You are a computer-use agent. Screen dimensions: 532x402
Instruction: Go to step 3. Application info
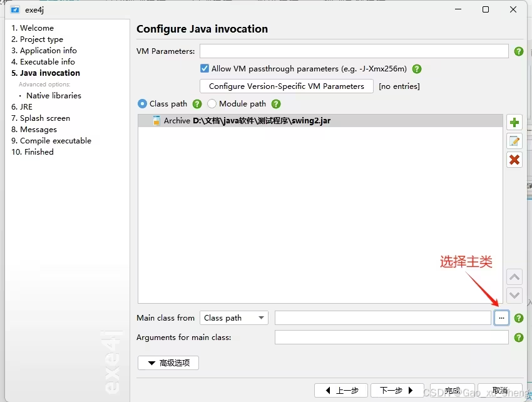click(x=44, y=51)
